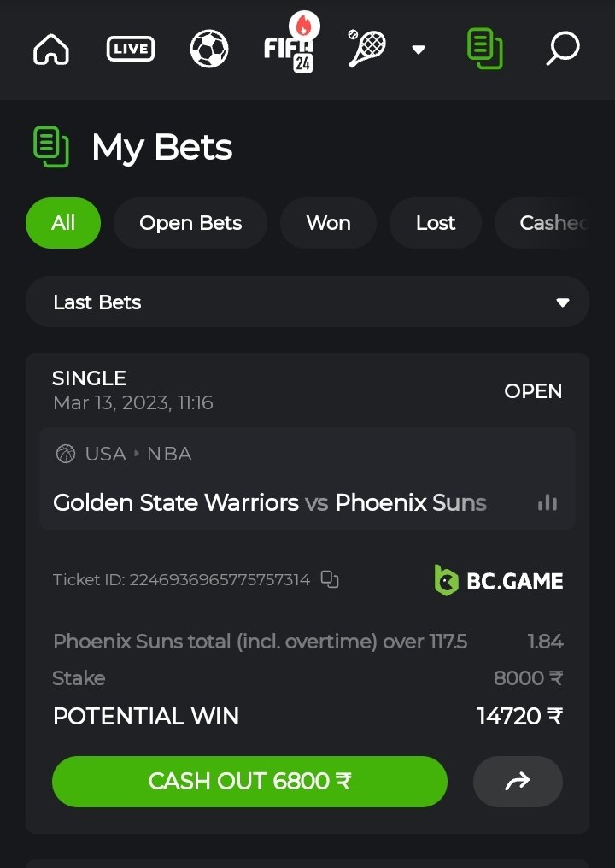615x868 pixels.
Task: Open the FIFA 24 section
Action: click(x=289, y=48)
